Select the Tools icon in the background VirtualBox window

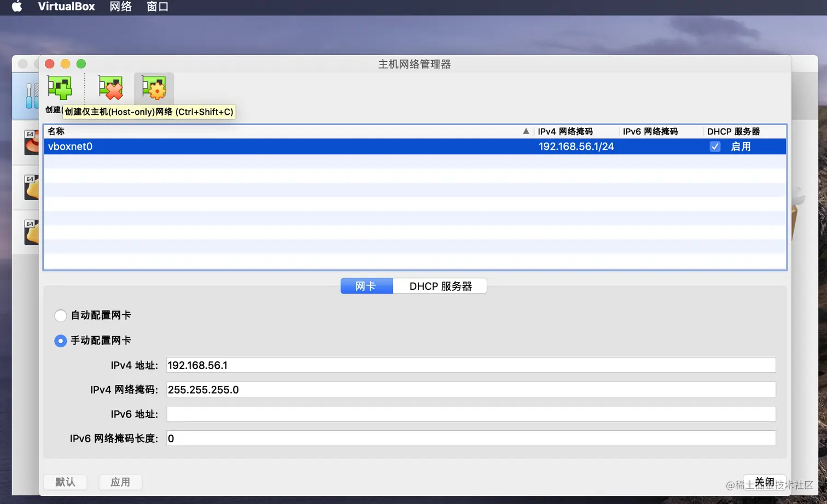pos(32,96)
